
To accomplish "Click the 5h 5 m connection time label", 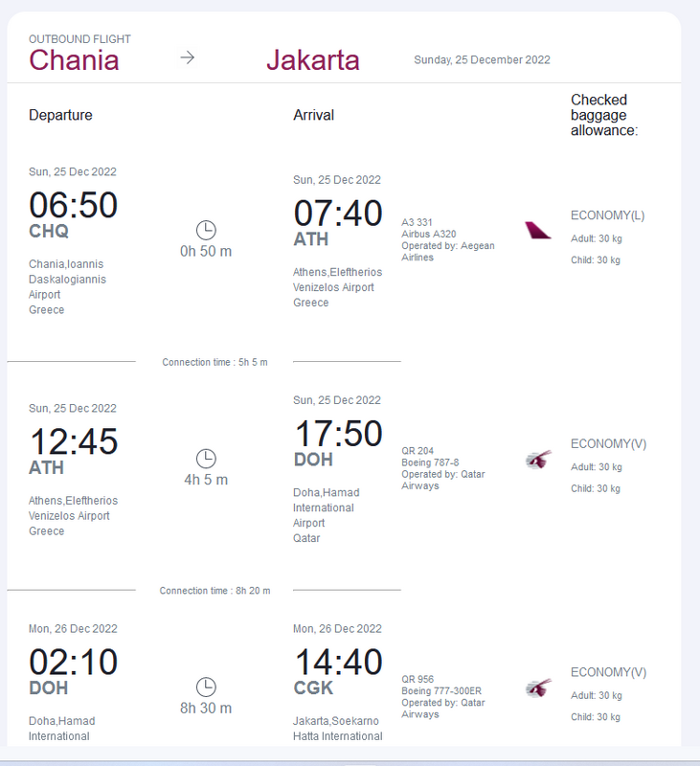I will [x=215, y=362].
